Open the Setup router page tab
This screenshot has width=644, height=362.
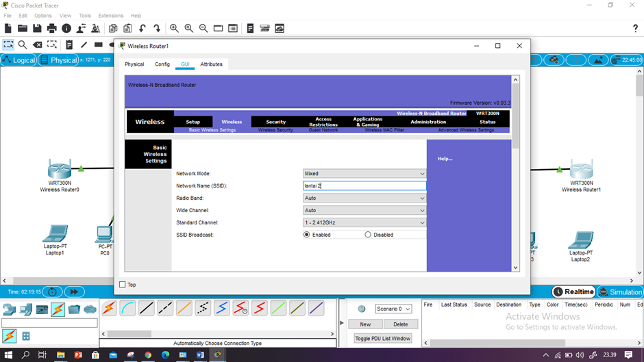coord(193,122)
